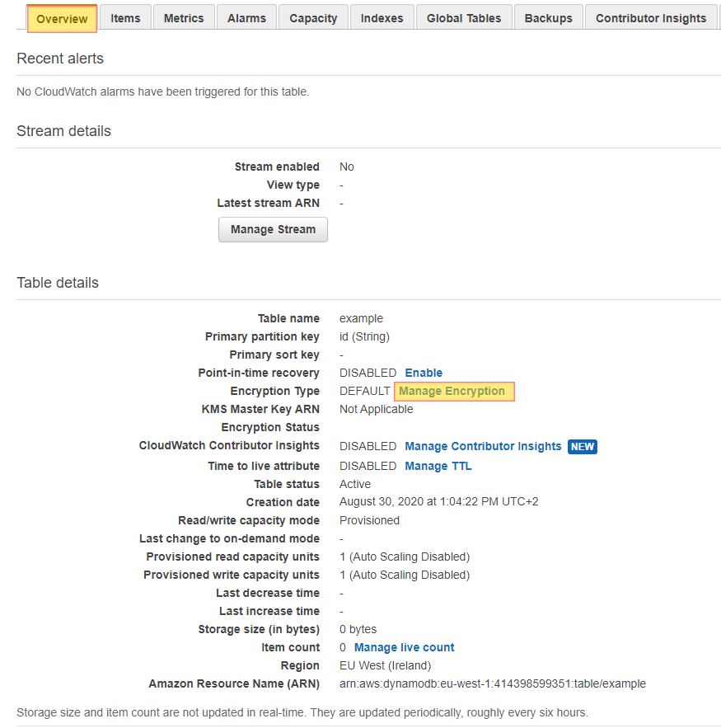Open the Global Tables tab

[463, 17]
